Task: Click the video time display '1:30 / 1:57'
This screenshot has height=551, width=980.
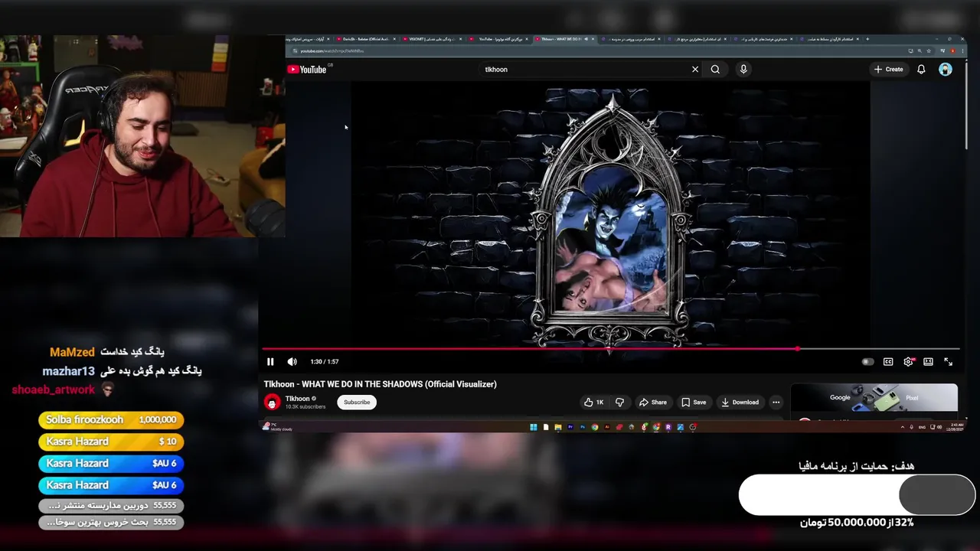Action: pyautogui.click(x=325, y=362)
